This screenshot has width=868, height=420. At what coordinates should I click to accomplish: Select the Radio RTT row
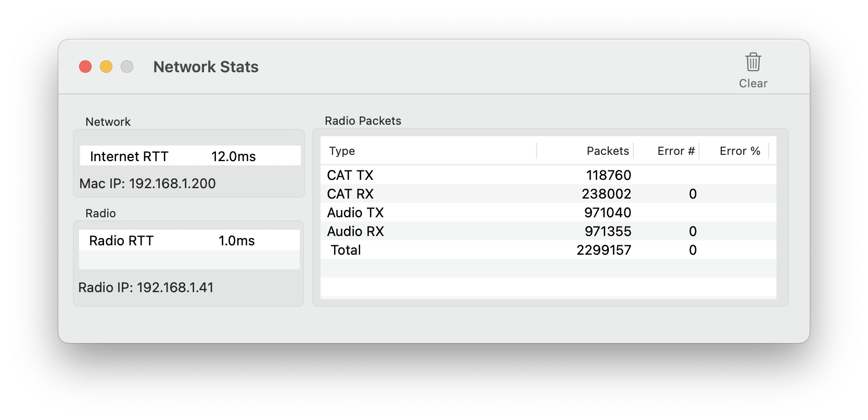[x=189, y=240]
